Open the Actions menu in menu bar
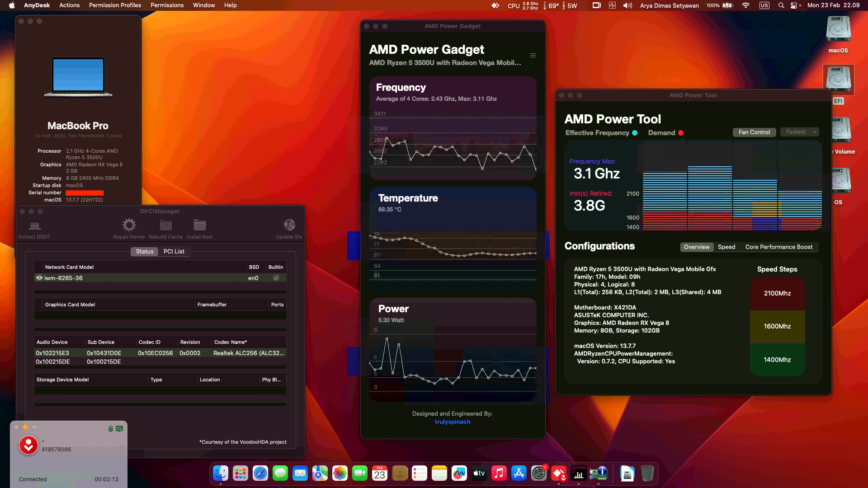 coord(69,5)
